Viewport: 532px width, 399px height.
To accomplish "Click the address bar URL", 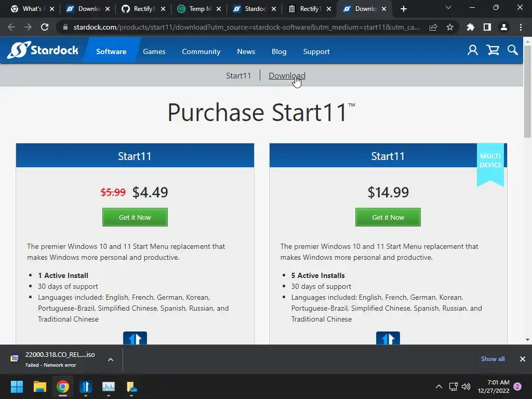I will click(246, 27).
